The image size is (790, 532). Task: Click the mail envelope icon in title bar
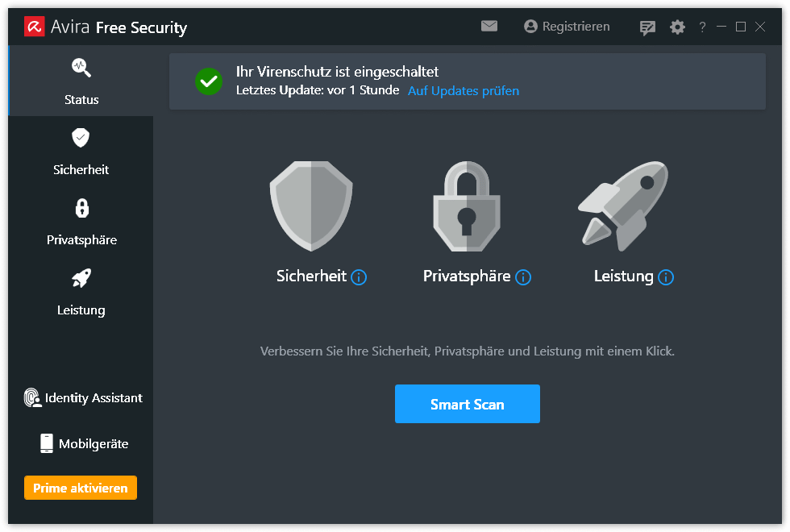[489, 27]
